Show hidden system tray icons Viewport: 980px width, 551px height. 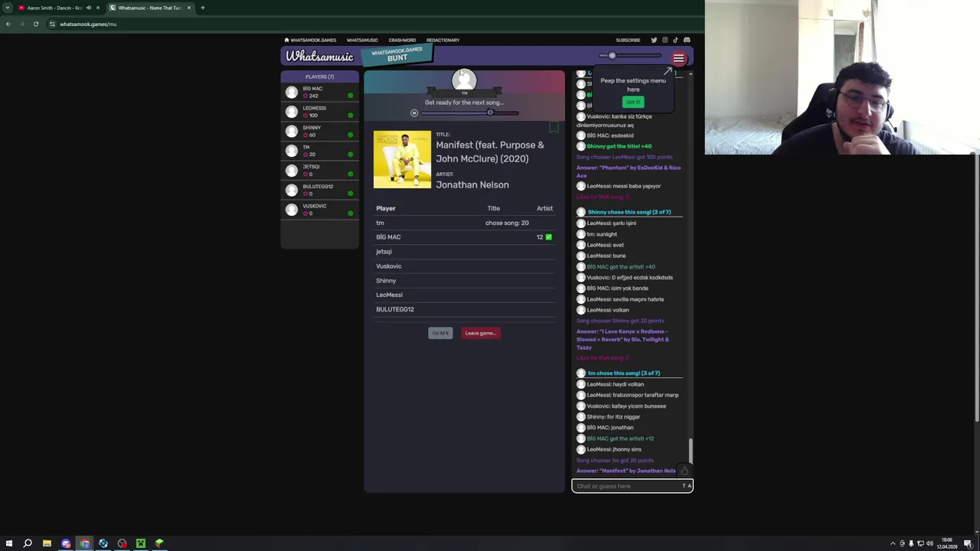tap(893, 543)
